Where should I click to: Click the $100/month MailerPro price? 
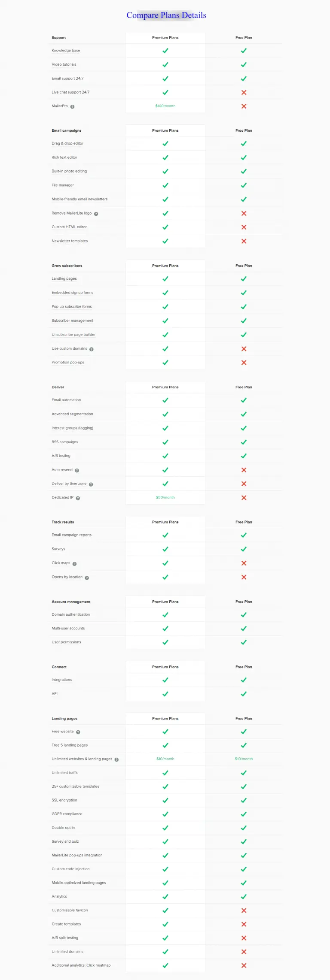pos(165,106)
